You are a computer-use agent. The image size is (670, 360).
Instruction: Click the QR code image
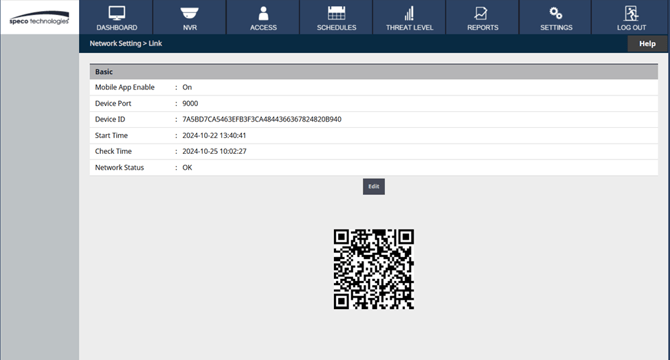(x=374, y=269)
